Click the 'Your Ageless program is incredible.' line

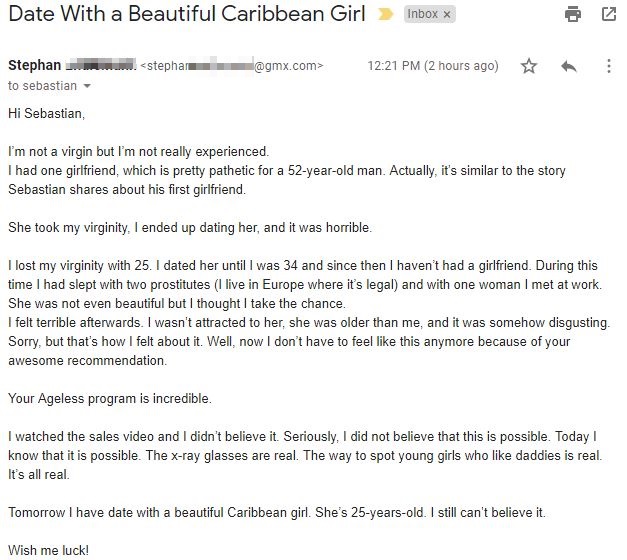110,399
